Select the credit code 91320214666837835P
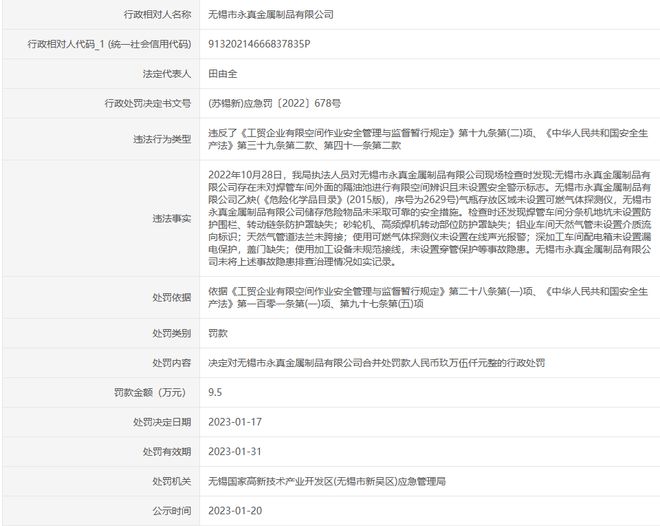660x526 pixels. pyautogui.click(x=259, y=45)
